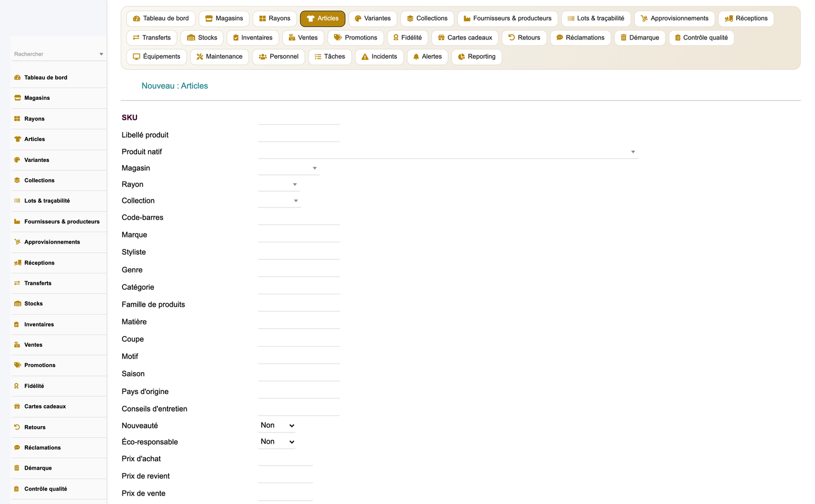Click the Reporting pie chart icon
The image size is (815, 504).
(x=461, y=57)
